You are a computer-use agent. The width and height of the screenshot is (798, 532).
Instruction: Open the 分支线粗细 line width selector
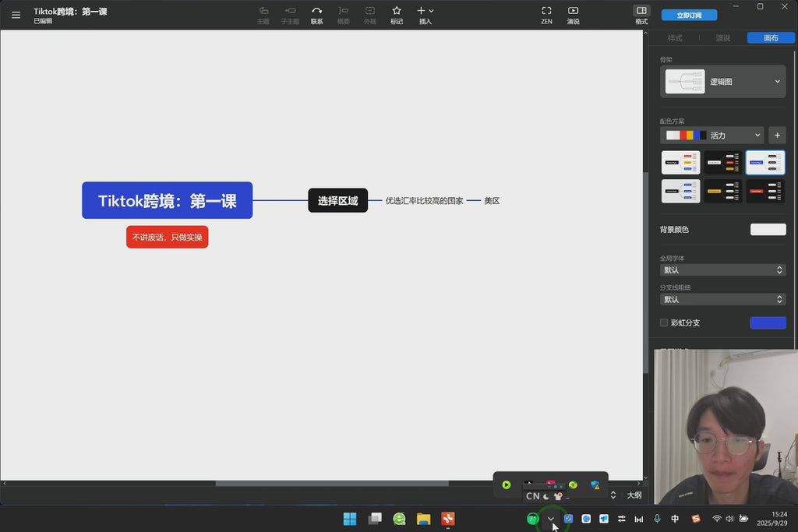click(x=722, y=299)
